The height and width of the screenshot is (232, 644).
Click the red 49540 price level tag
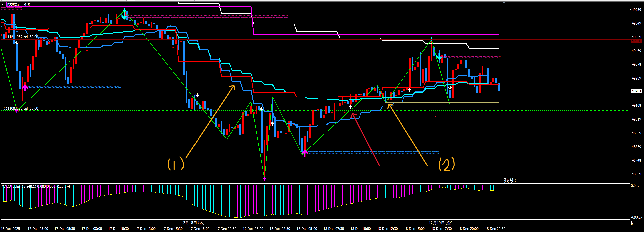click(x=636, y=41)
